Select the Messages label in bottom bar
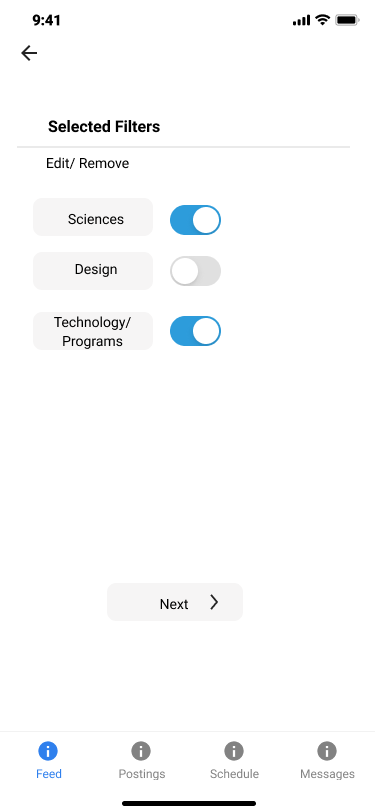375x812 pixels. click(x=327, y=774)
